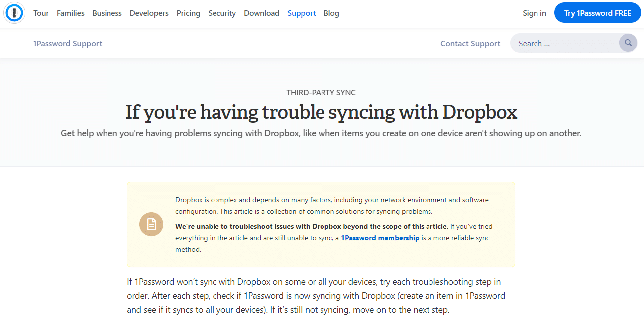
Task: Click the heading about trouble syncing with Dropbox
Action: coord(322,112)
